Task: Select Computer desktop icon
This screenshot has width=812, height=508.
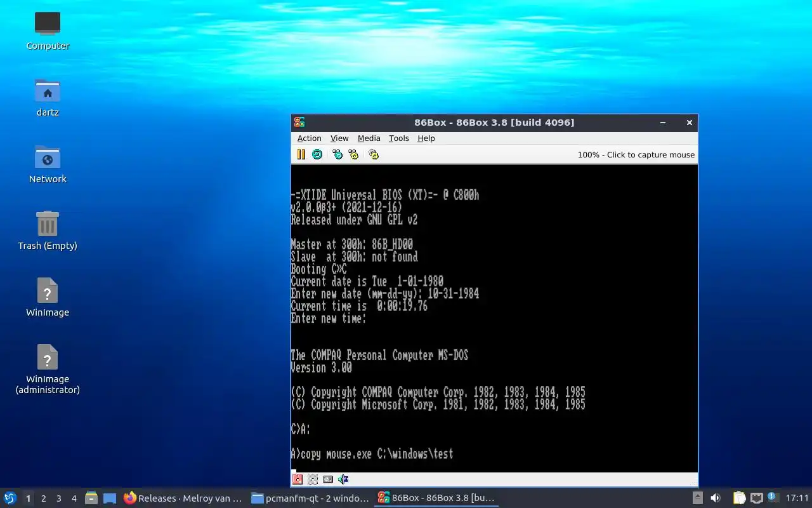Action: (48, 31)
